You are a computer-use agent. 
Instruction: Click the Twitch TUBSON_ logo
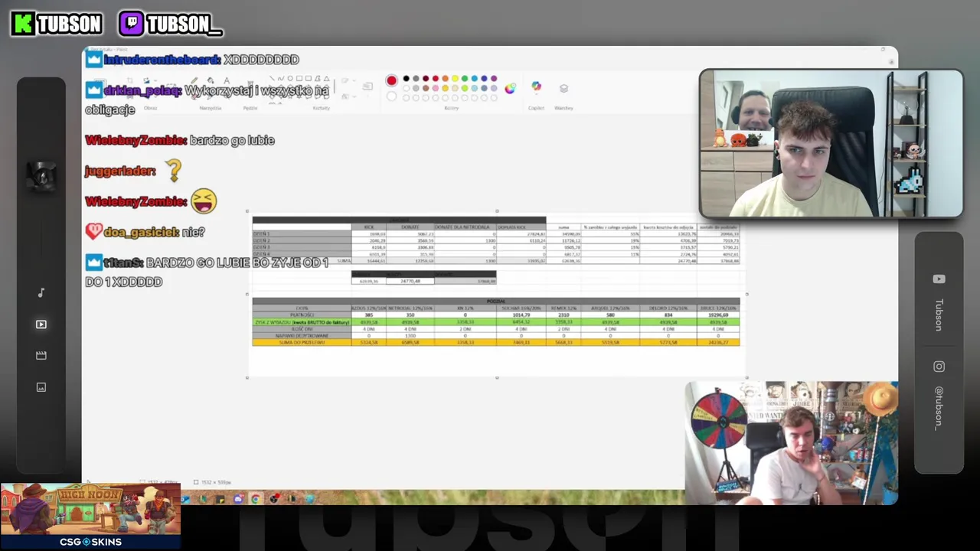(x=171, y=24)
